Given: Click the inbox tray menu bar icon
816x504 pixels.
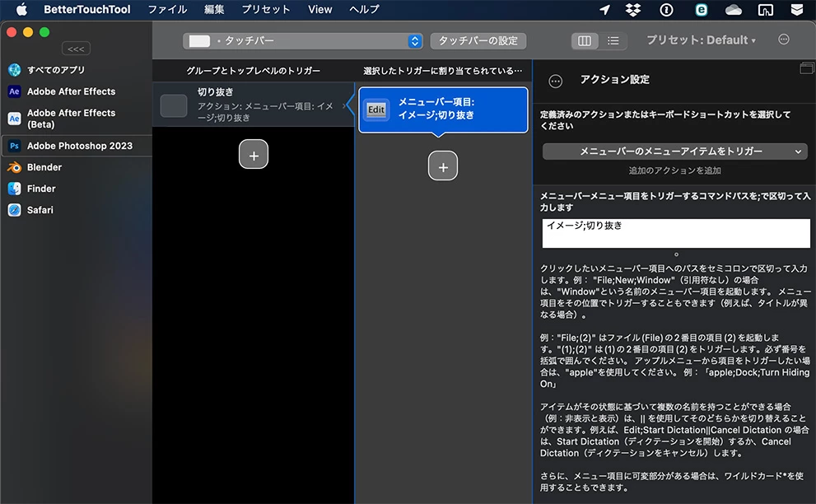Looking at the screenshot, I should pyautogui.click(x=797, y=10).
